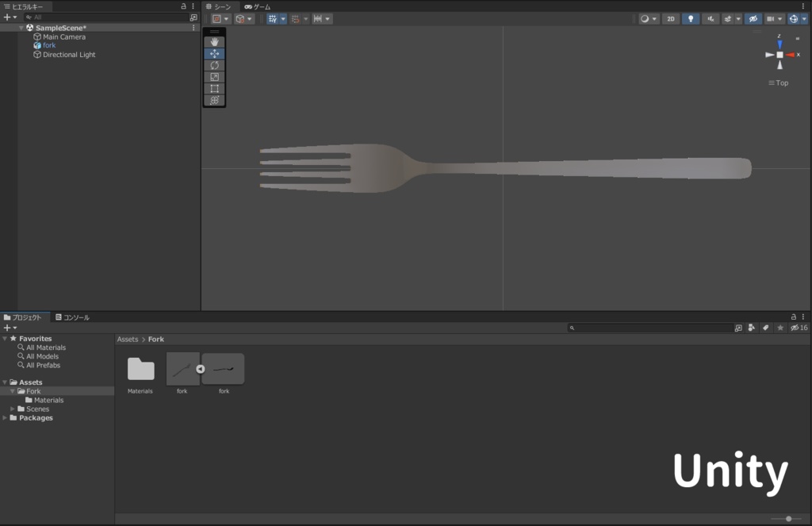This screenshot has width=812, height=526.
Task: Click the red X axis gizmo cone
Action: (x=791, y=55)
